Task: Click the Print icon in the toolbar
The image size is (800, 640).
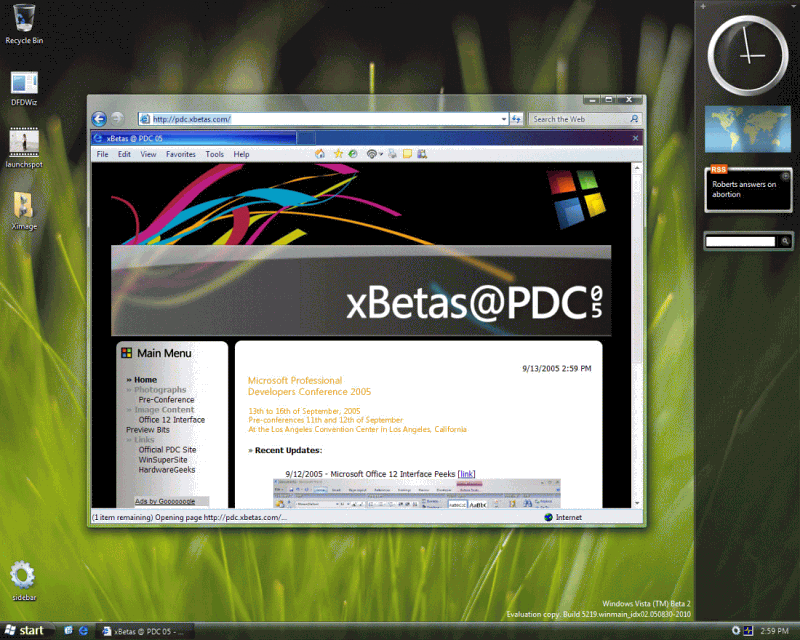Action: pyautogui.click(x=392, y=154)
